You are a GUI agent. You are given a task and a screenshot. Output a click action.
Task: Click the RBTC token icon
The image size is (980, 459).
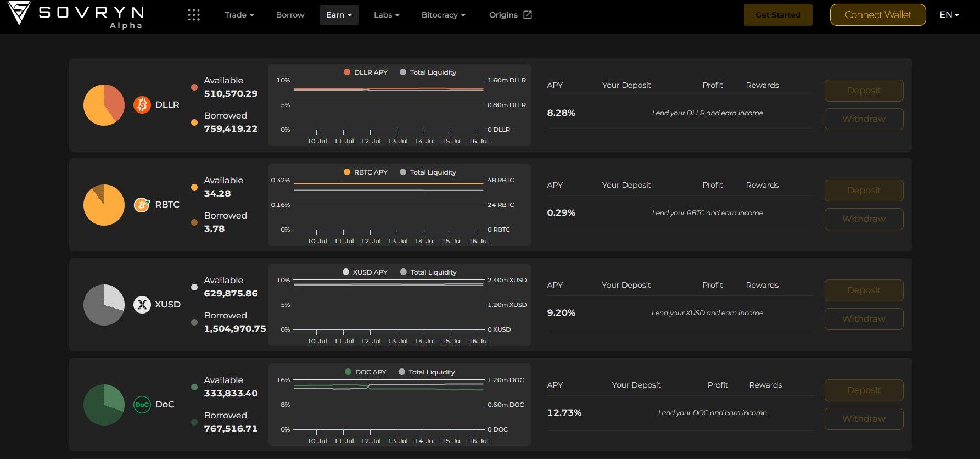(x=142, y=205)
